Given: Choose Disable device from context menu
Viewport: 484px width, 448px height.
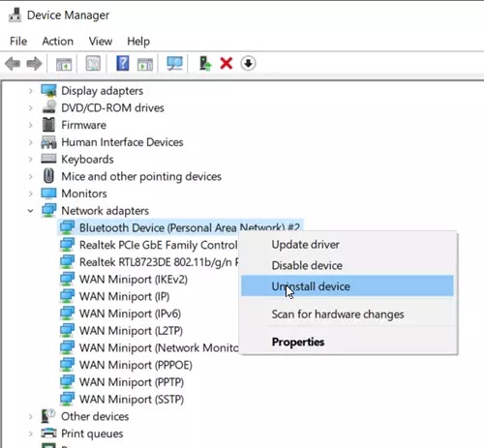Looking at the screenshot, I should click(348, 265).
